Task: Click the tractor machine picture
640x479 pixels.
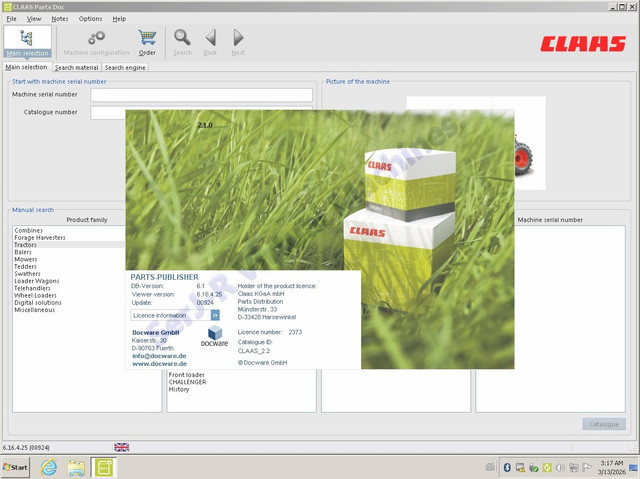Action: click(x=530, y=143)
